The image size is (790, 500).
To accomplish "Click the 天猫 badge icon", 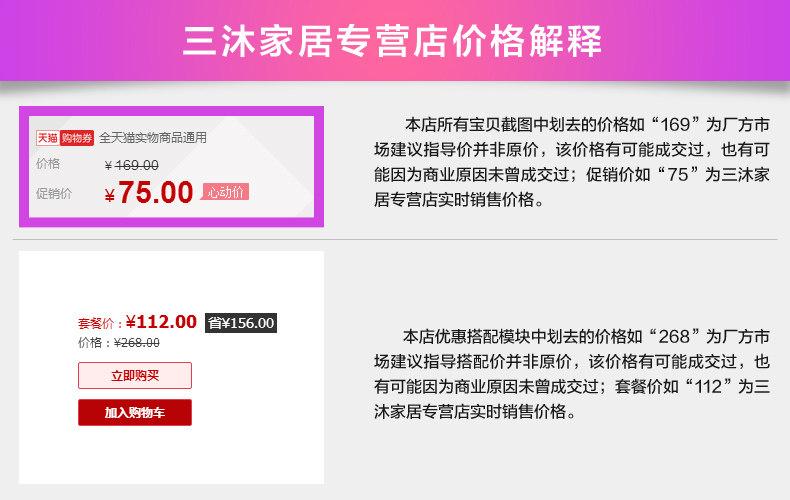I will coord(47,138).
